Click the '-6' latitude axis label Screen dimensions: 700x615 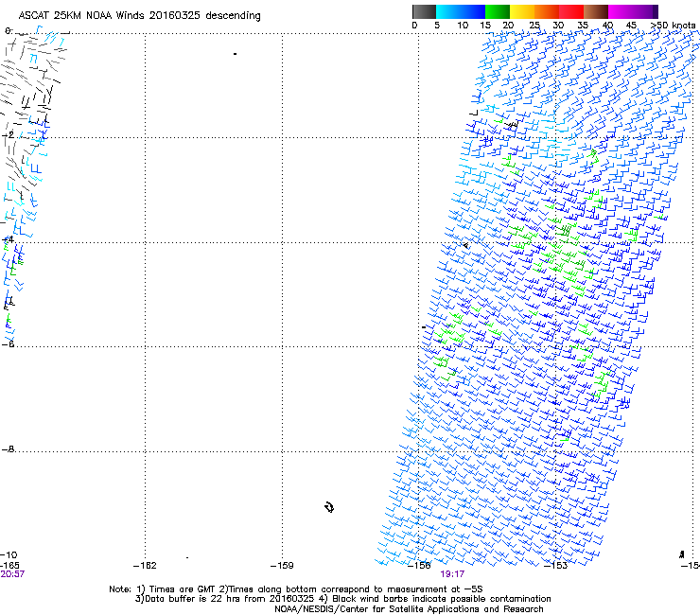click(8, 343)
